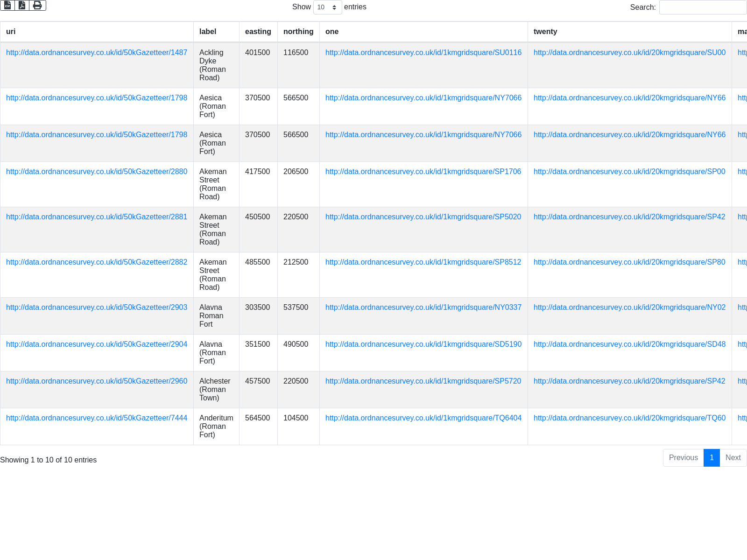Sort table by label column header

[x=208, y=32]
